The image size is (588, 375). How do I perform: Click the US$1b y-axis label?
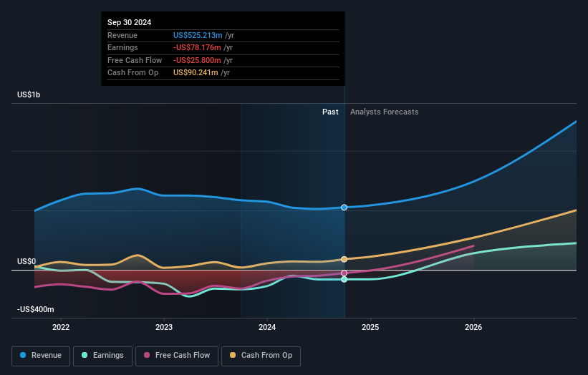[29, 94]
